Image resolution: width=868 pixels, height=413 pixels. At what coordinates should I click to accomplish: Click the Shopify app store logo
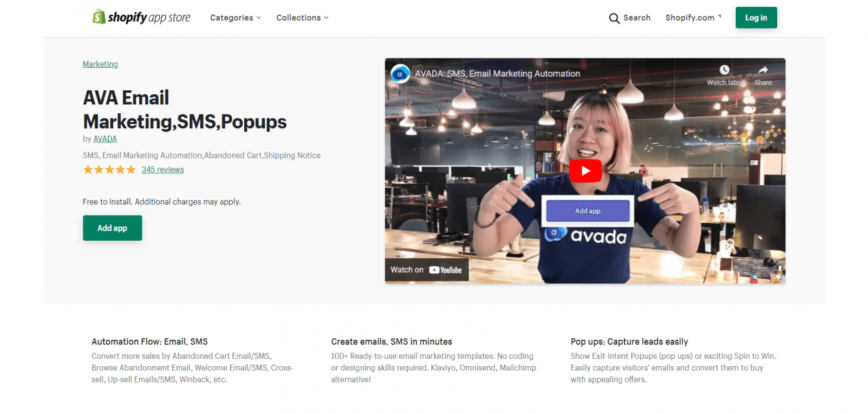coord(141,17)
